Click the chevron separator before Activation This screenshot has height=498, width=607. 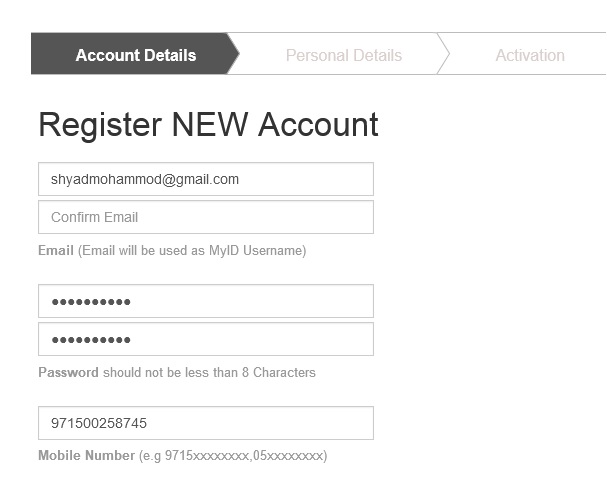(x=443, y=55)
